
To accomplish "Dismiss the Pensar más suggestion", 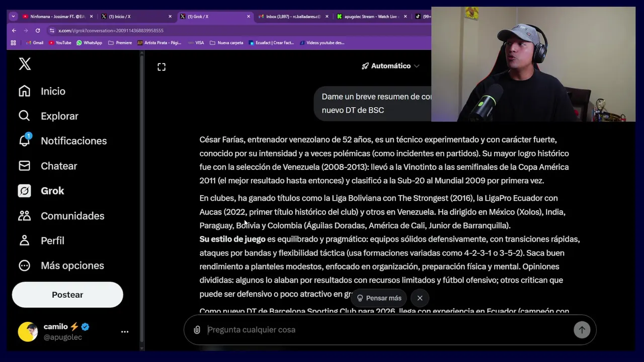I will click(x=420, y=298).
